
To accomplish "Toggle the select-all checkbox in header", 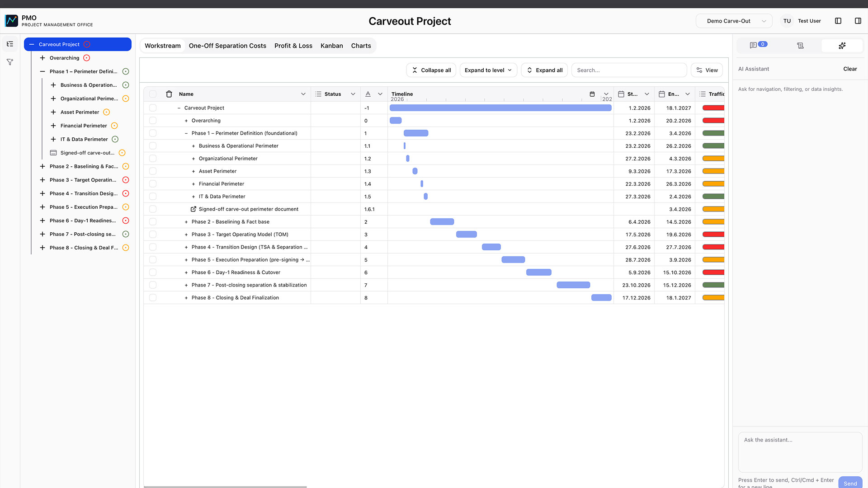I will tap(153, 94).
